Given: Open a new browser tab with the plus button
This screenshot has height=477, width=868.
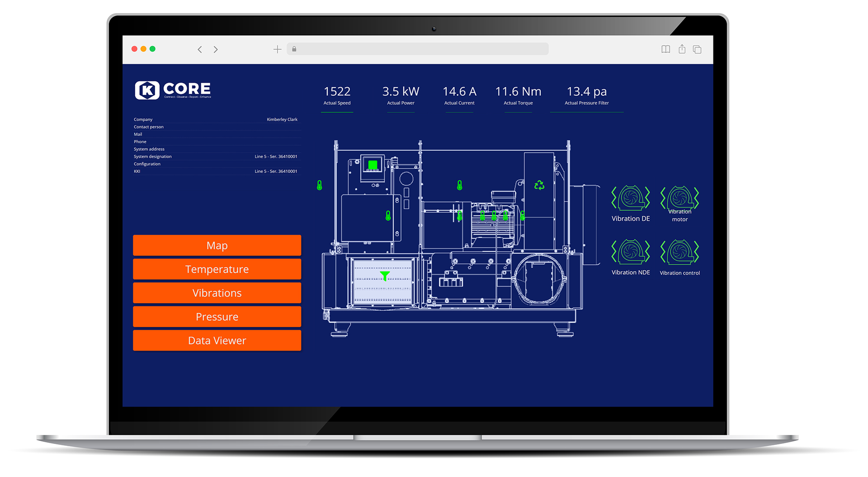Looking at the screenshot, I should (x=277, y=49).
